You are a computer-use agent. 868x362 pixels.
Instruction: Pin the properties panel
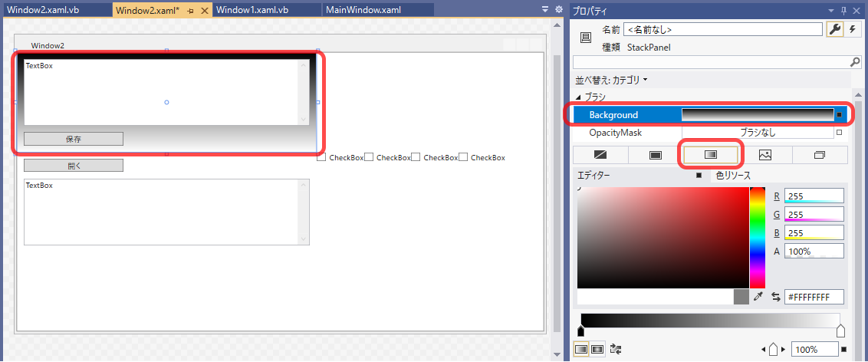[843, 10]
